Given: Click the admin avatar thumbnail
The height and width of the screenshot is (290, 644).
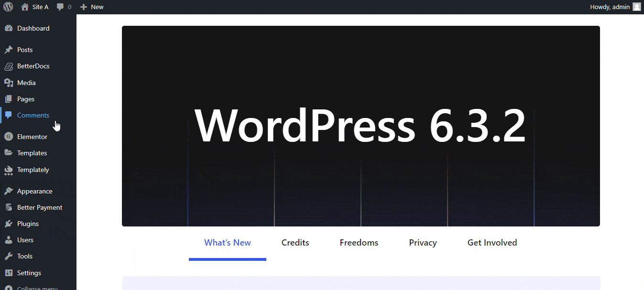Looking at the screenshot, I should coord(636,7).
